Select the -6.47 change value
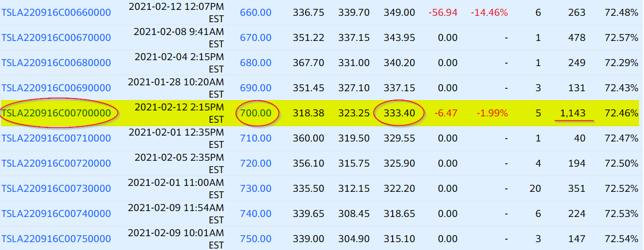This screenshot has width=644, height=250. pos(446,113)
